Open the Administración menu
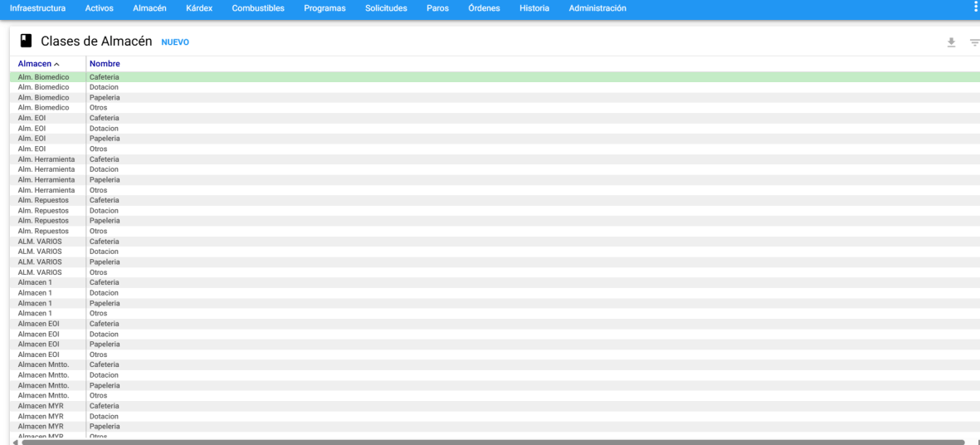980x445 pixels. pyautogui.click(x=597, y=8)
